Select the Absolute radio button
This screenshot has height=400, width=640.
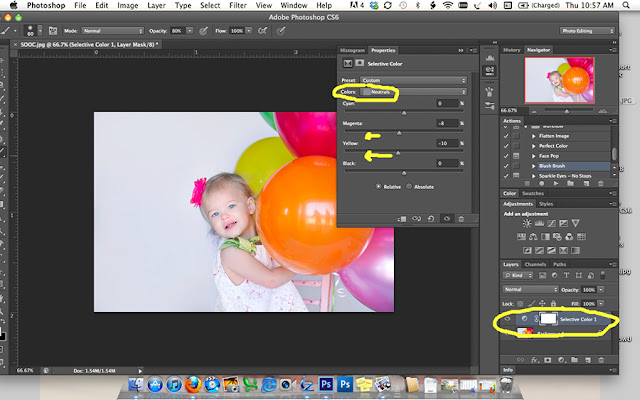tap(410, 186)
